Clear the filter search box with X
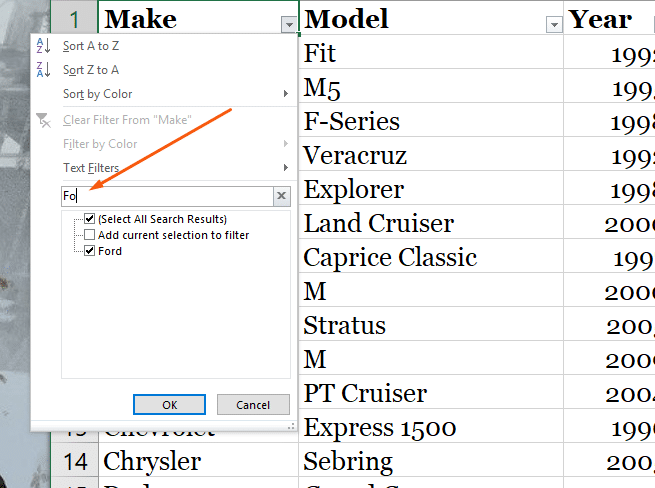Viewport: 655px width, 488px height. [x=282, y=196]
